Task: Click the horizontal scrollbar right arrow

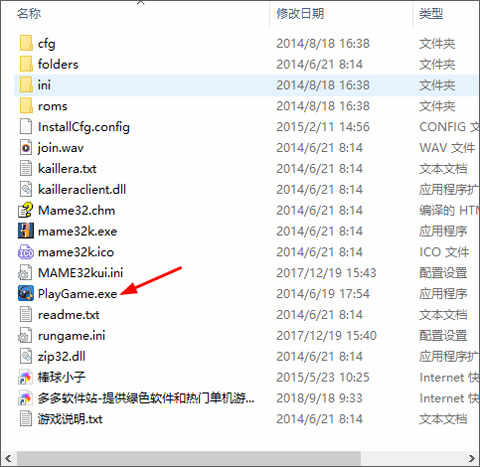Action: (472, 458)
